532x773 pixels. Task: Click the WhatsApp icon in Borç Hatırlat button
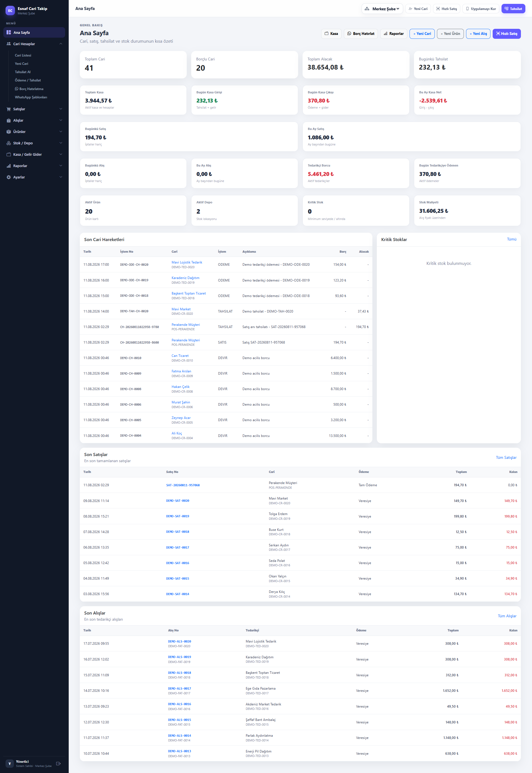(349, 34)
